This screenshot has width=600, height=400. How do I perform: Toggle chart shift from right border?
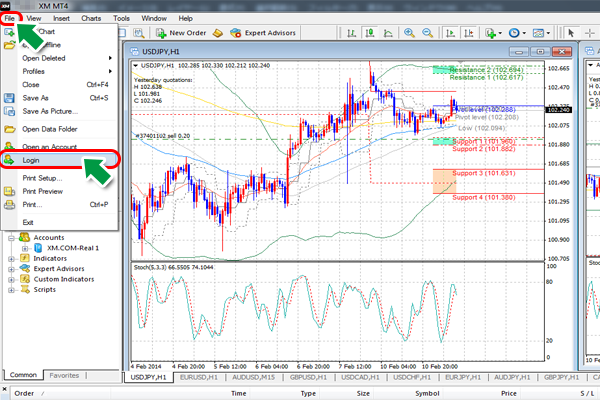click(469, 33)
